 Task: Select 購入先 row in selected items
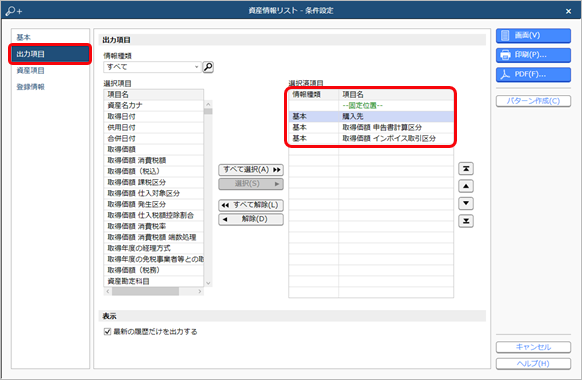click(x=371, y=117)
